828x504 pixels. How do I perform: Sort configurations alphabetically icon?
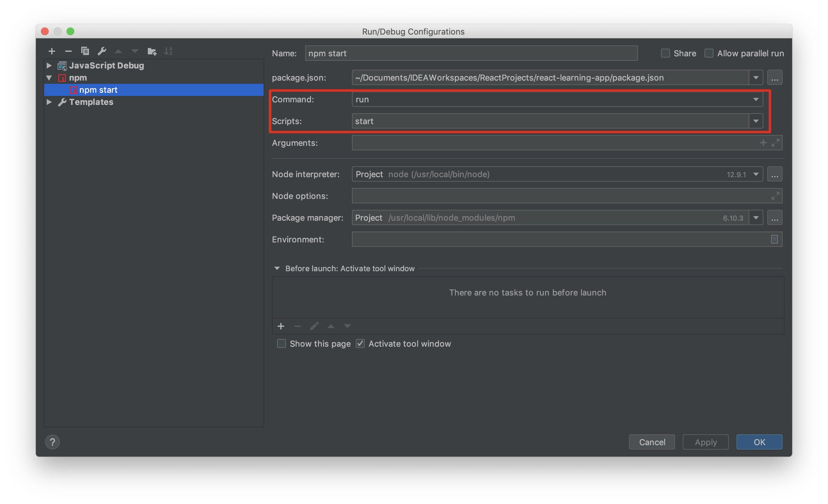point(168,51)
